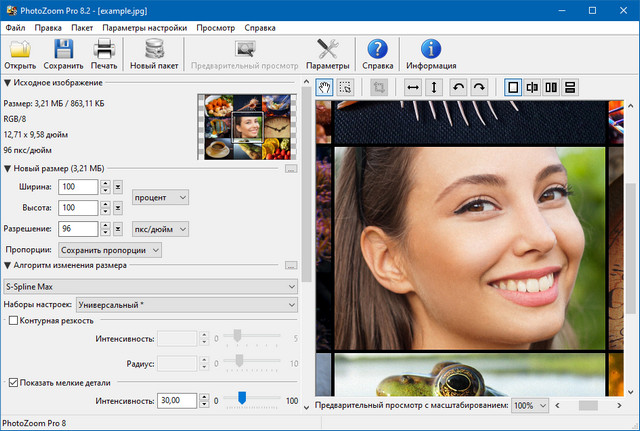Open the Пакет menu

click(x=82, y=27)
